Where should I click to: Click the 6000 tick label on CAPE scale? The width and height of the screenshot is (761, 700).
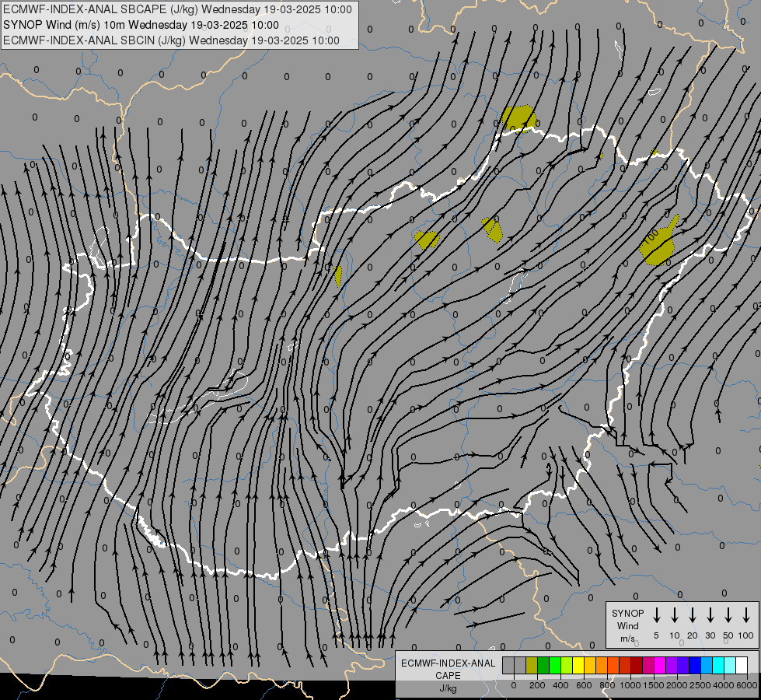coord(747,685)
